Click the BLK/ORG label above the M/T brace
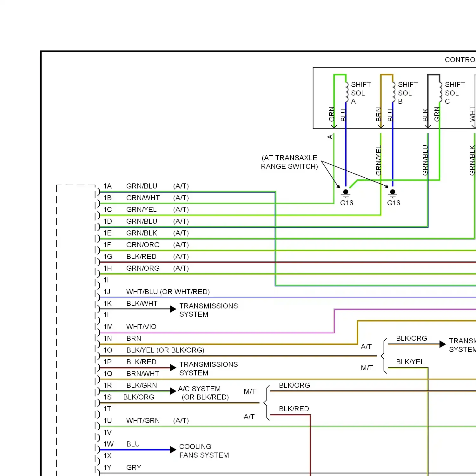476x476 pixels. tap(294, 386)
